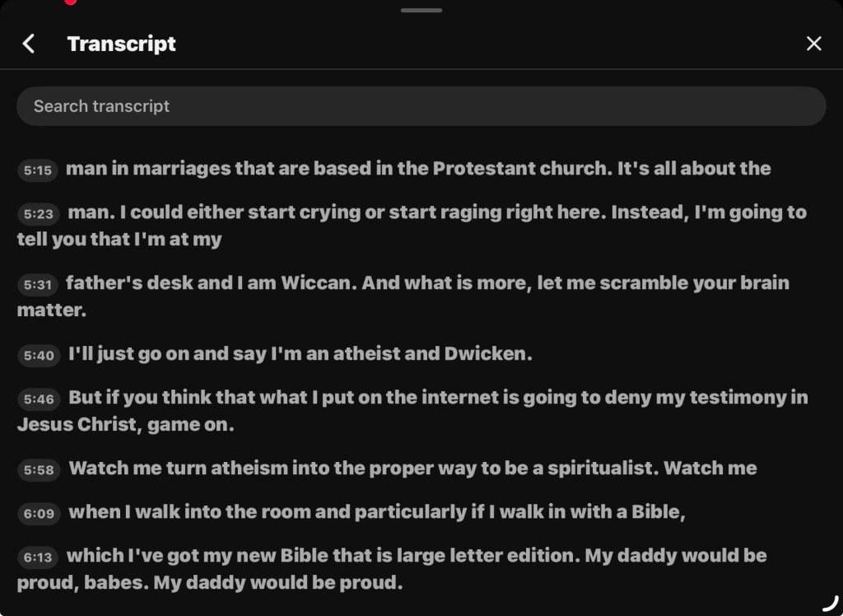The image size is (843, 616).
Task: Go back using the left arrow
Action: point(29,44)
